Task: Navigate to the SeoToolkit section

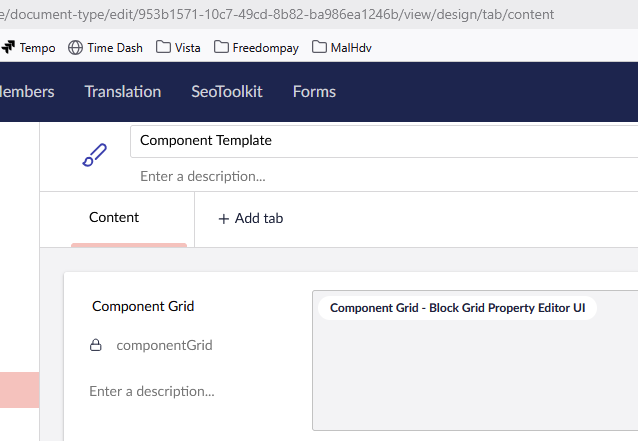Action: (x=227, y=91)
